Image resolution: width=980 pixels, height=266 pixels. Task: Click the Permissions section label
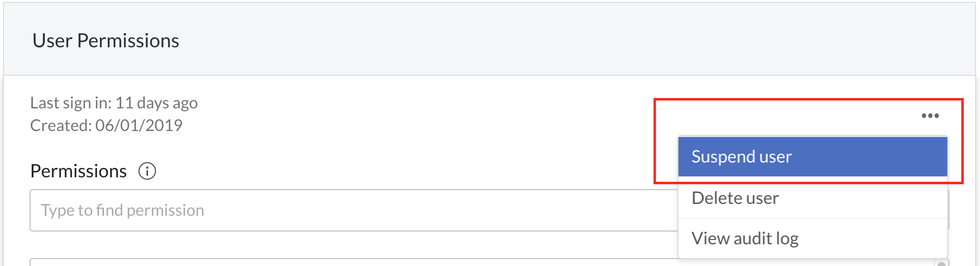tap(78, 171)
